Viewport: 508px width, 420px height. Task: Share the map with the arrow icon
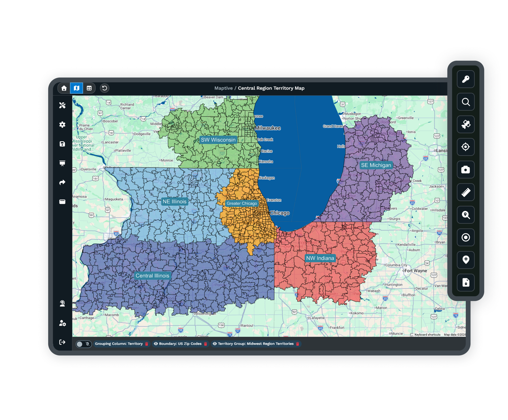[x=63, y=182]
